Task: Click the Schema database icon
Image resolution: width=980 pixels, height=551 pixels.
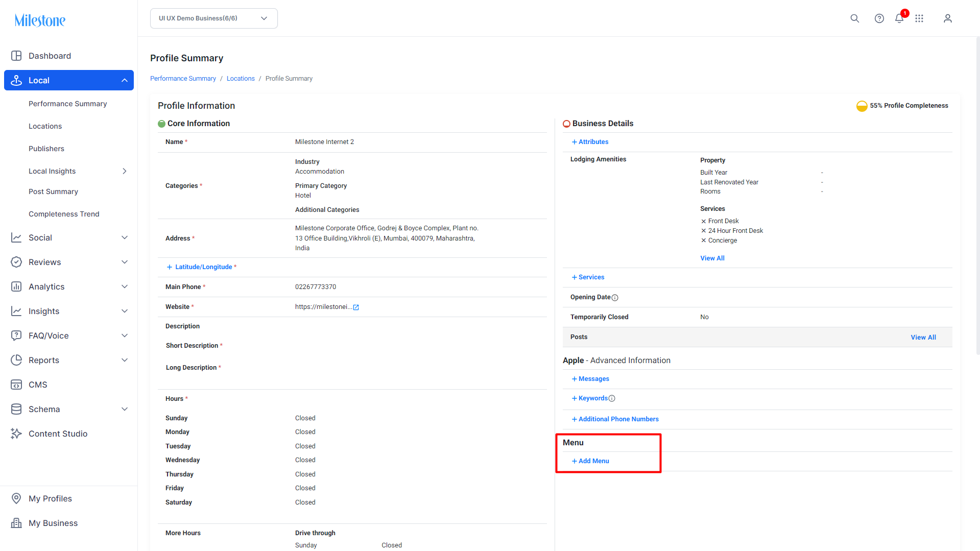Action: tap(16, 409)
